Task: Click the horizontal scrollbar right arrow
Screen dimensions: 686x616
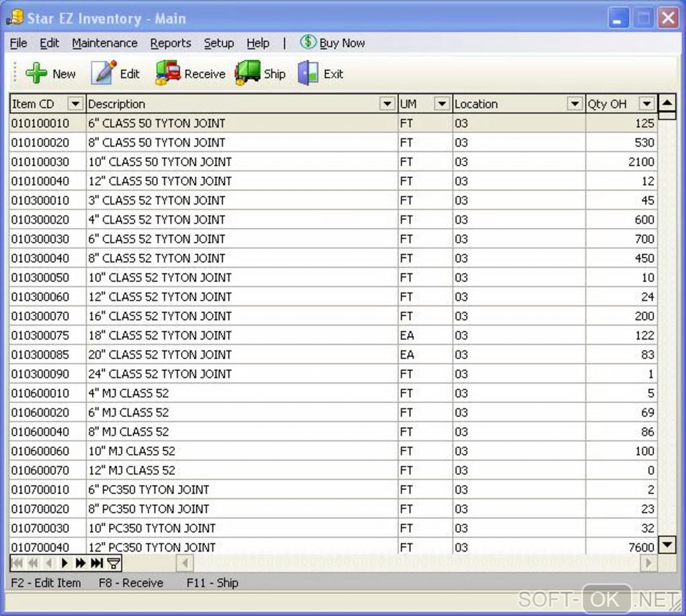Action: [648, 563]
